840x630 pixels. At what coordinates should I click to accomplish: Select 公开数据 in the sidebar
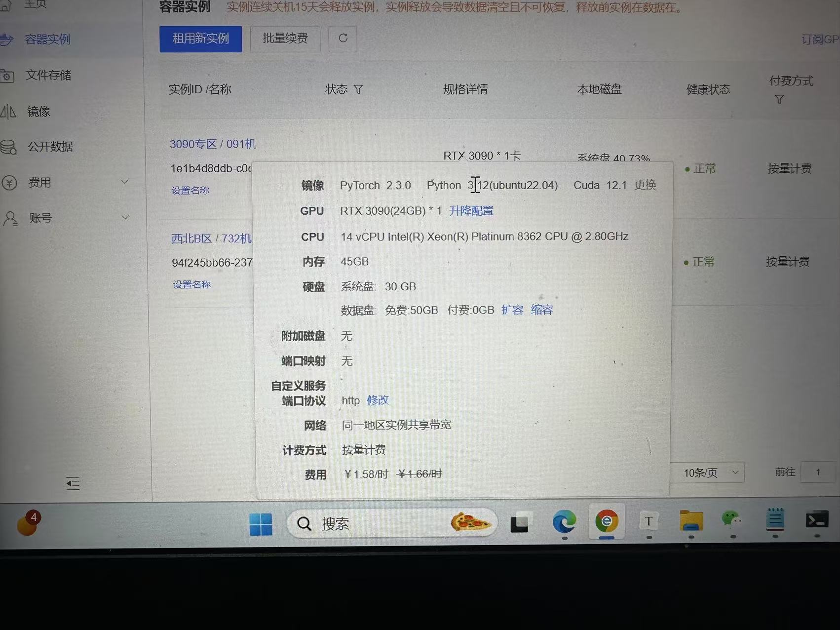50,147
